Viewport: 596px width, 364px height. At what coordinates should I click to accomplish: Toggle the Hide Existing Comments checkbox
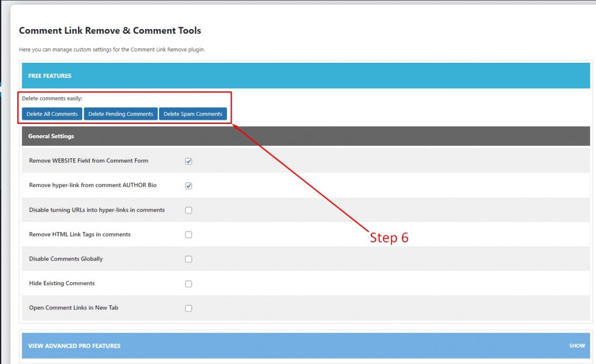click(x=189, y=284)
